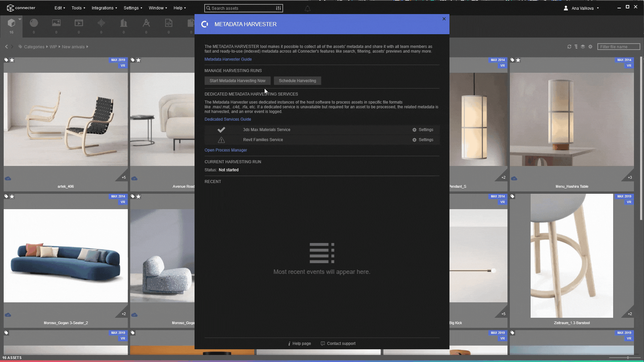
Task: Toggle favorite star on Moroso_Gogan 3-Seater_2 card
Action: coord(12,196)
